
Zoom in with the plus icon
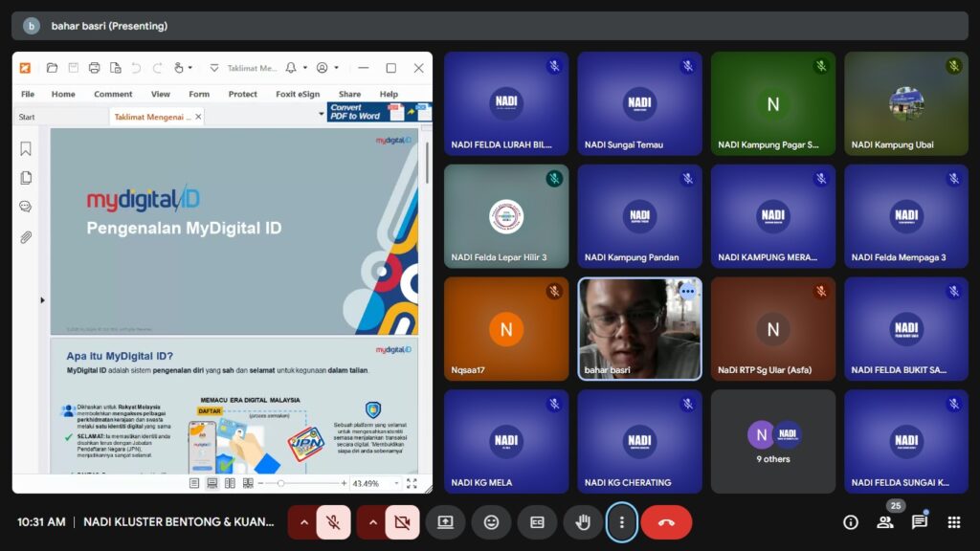(344, 483)
